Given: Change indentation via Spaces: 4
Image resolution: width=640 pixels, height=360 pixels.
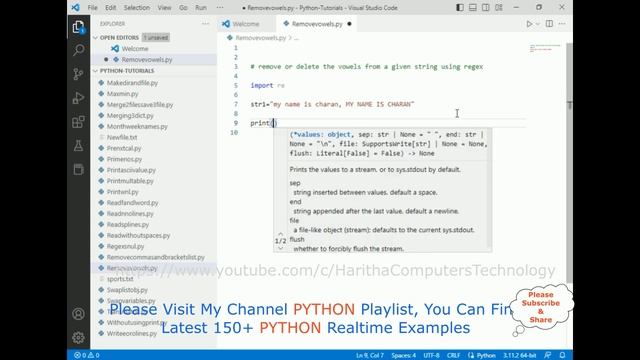Looking at the screenshot, I should tap(404, 355).
